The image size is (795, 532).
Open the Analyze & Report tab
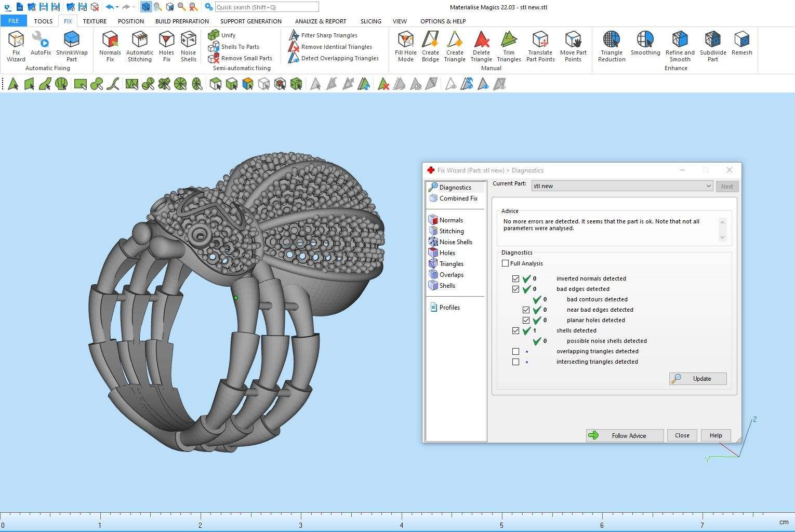(320, 21)
